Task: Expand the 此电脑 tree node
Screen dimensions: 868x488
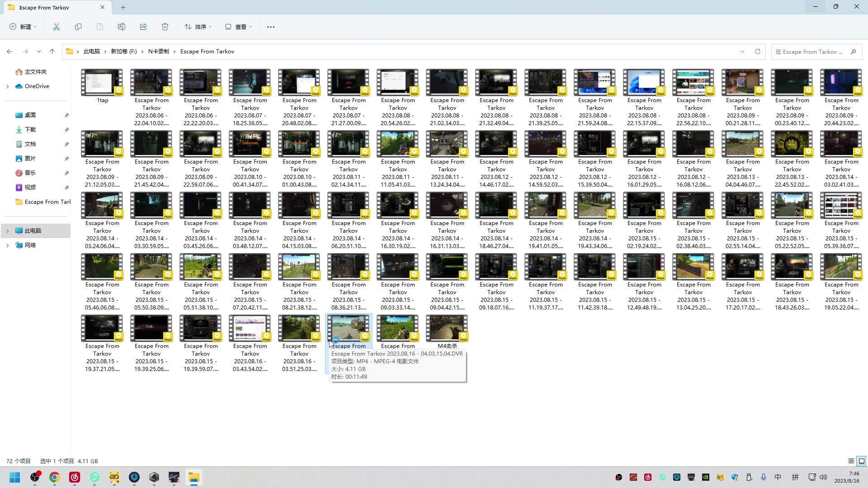Action: (7, 231)
